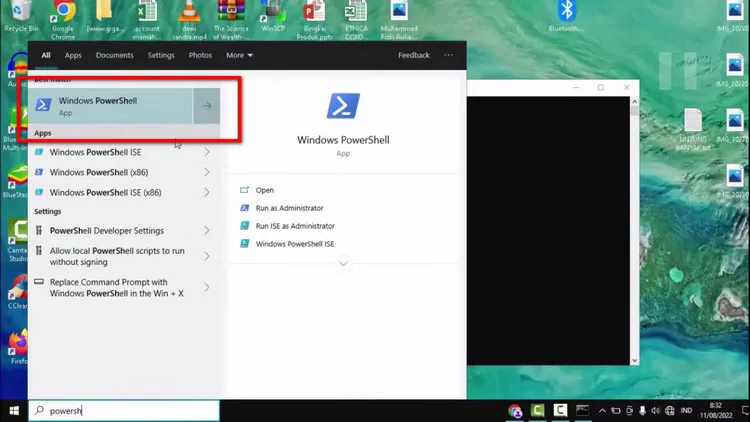
Task: Open Replace Command Prompt with PowerShell setting
Action: (x=116, y=288)
